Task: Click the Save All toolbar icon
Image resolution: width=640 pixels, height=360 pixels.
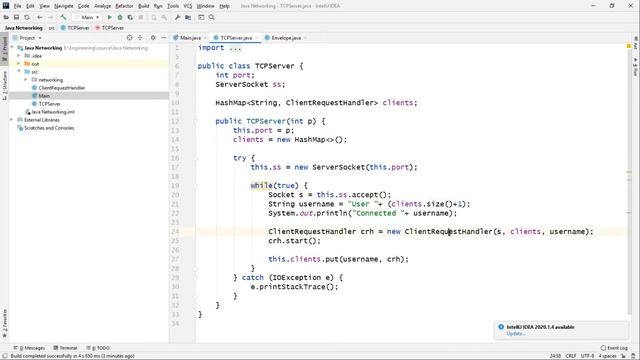Action: pos(16,18)
